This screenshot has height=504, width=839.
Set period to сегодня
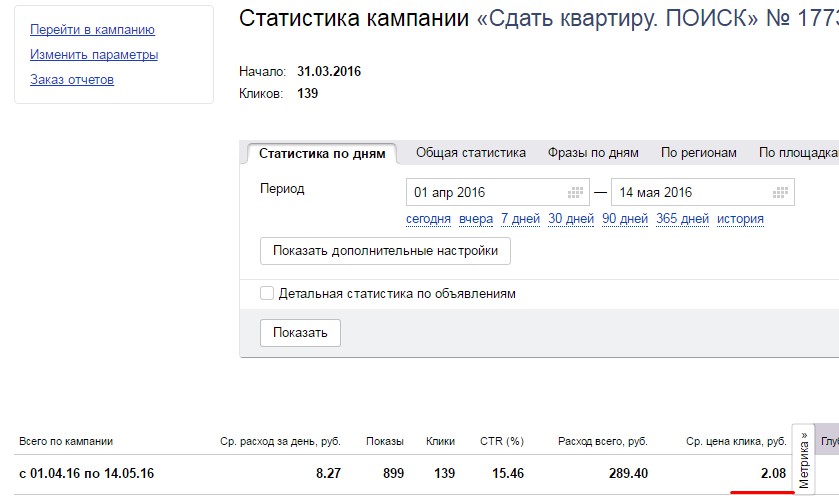click(428, 219)
